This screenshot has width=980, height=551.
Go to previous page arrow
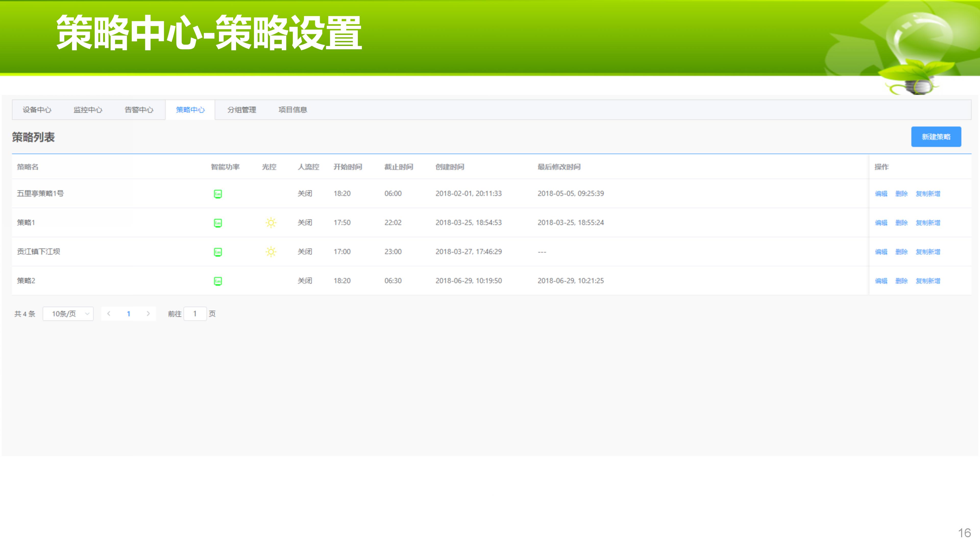point(109,314)
